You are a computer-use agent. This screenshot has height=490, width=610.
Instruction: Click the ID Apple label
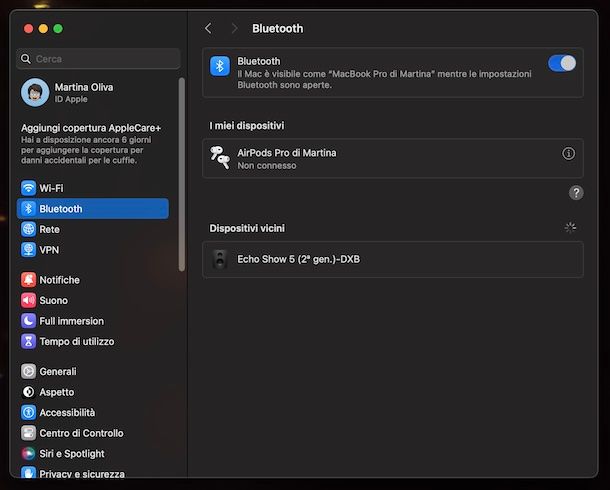[71, 99]
